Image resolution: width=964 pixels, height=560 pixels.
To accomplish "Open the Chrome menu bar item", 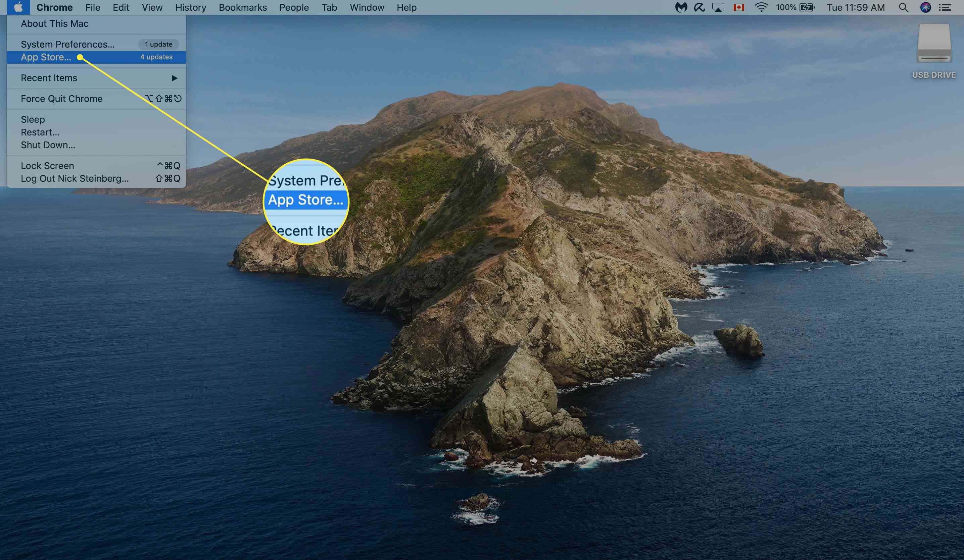I will coord(53,7).
